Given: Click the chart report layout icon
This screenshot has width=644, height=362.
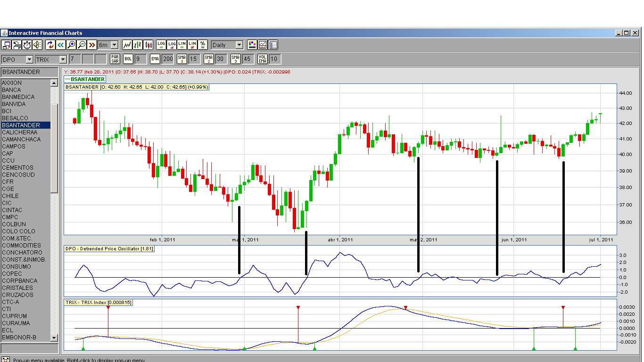Looking at the screenshot, I should [273, 45].
